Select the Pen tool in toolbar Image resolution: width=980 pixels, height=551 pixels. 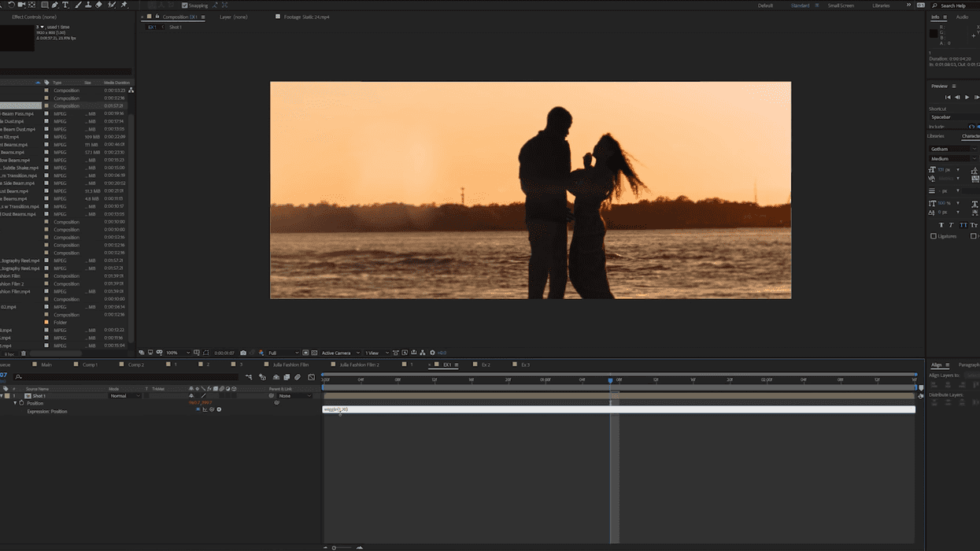tap(55, 5)
